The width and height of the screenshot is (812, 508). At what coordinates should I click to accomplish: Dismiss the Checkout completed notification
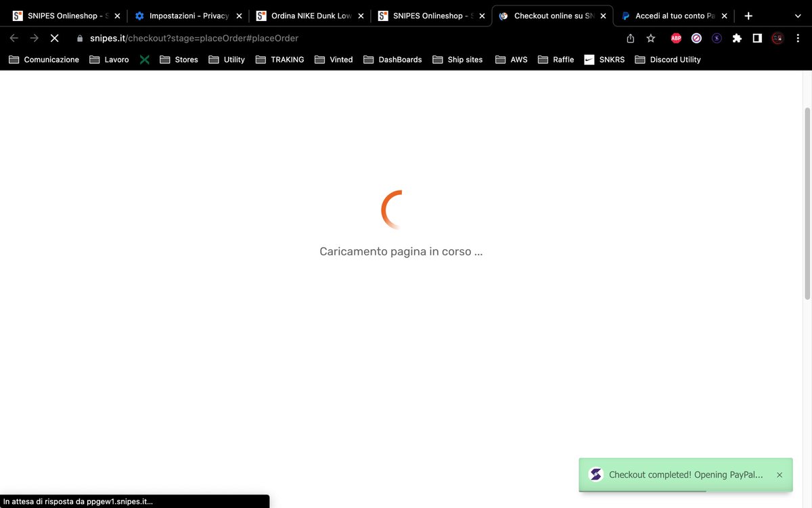[x=780, y=475]
